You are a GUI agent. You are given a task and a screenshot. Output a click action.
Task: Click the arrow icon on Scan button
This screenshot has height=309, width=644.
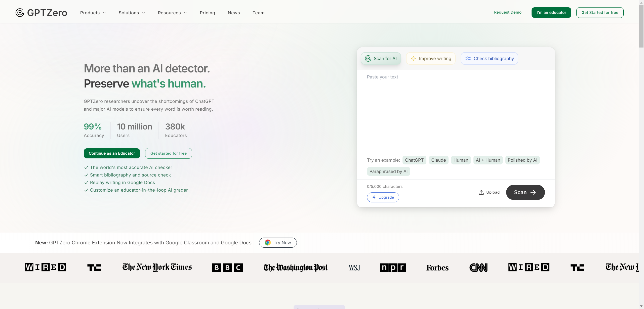(533, 192)
